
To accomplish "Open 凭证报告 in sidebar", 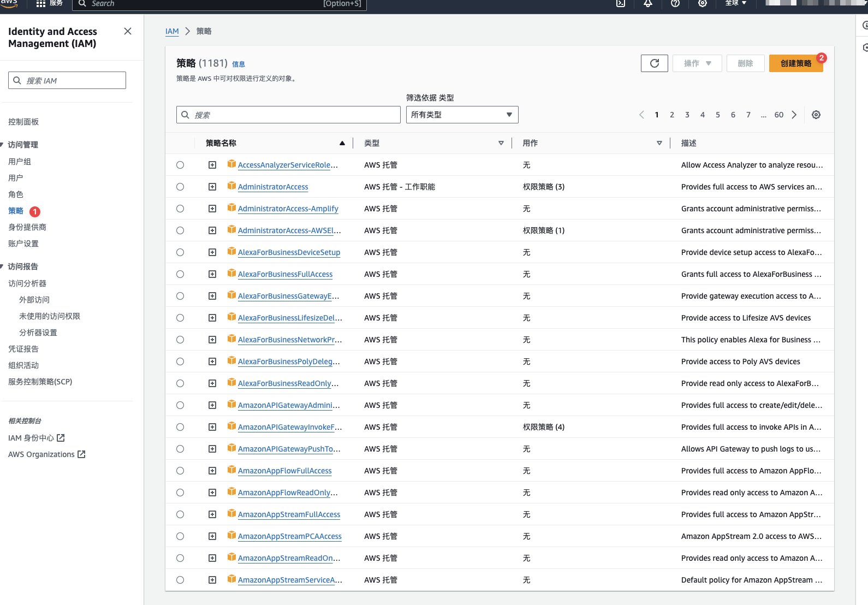I will [23, 349].
